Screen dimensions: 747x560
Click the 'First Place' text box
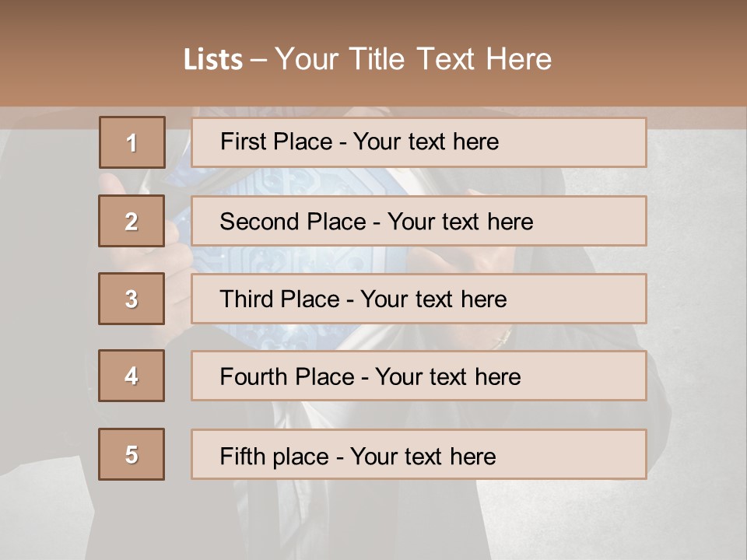pos(419,142)
